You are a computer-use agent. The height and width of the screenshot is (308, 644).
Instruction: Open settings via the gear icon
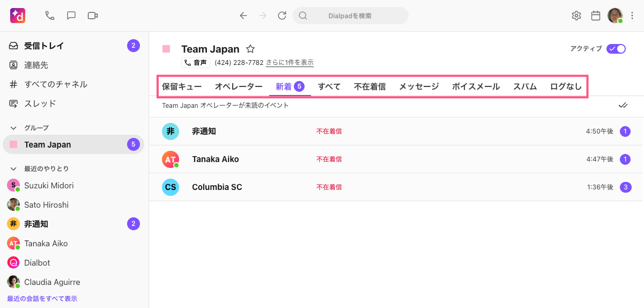point(576,16)
